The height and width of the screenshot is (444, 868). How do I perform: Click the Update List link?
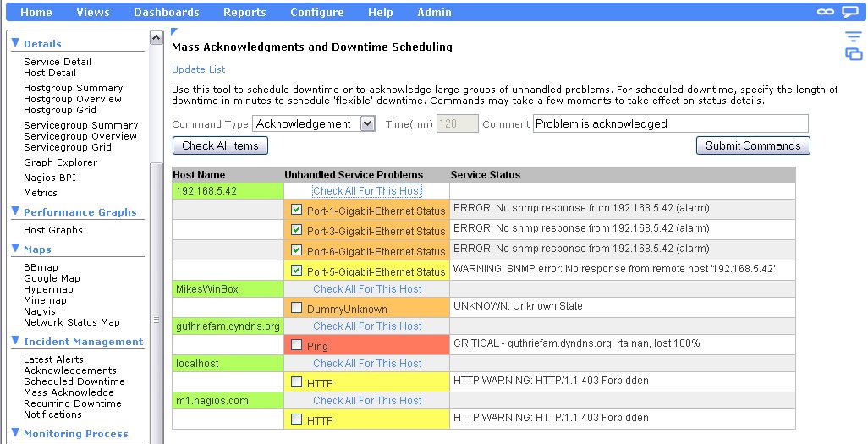click(x=198, y=69)
